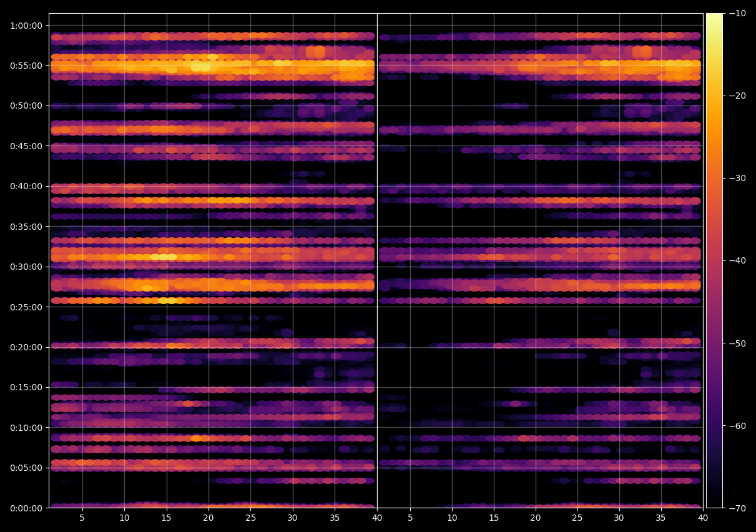Click the 0:30:00 time axis label
This screenshot has width=756, height=532.
(26, 267)
